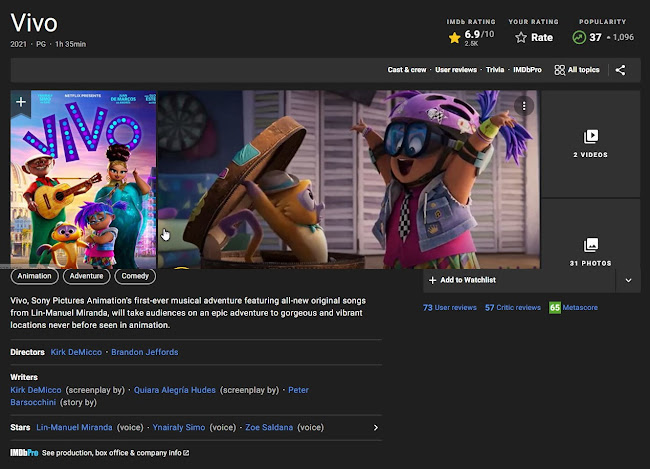This screenshot has height=469, width=650.
Task: Open the three-dot menu on the trailer image
Action: (x=524, y=106)
